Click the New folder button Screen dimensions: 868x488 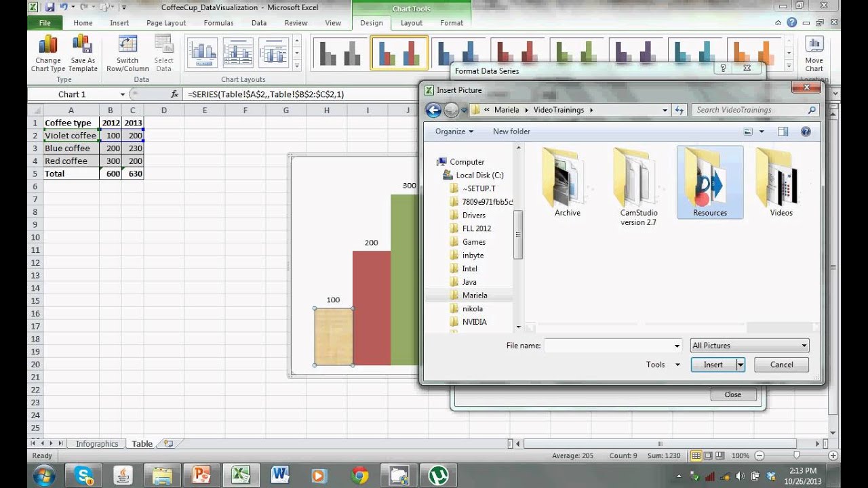click(511, 131)
